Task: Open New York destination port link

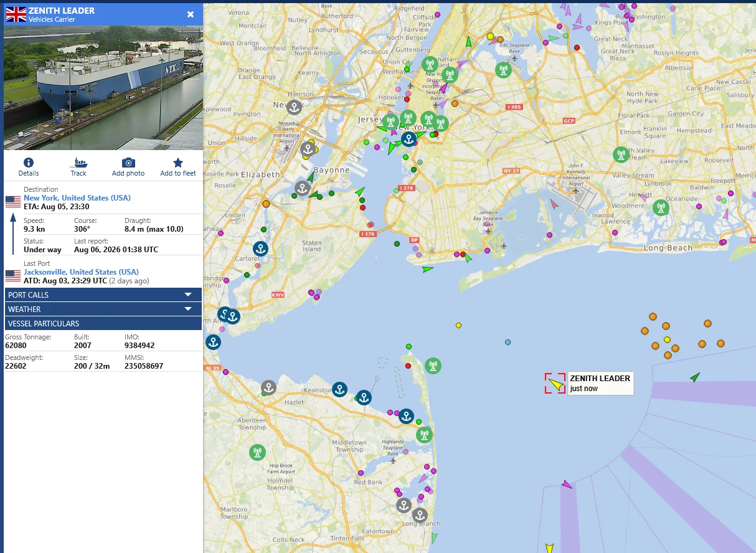Action: (x=77, y=198)
